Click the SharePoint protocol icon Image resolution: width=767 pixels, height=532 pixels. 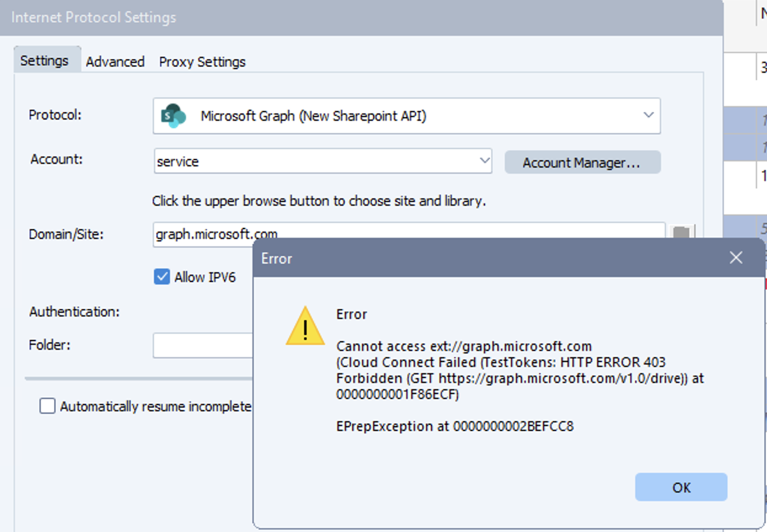click(x=173, y=116)
